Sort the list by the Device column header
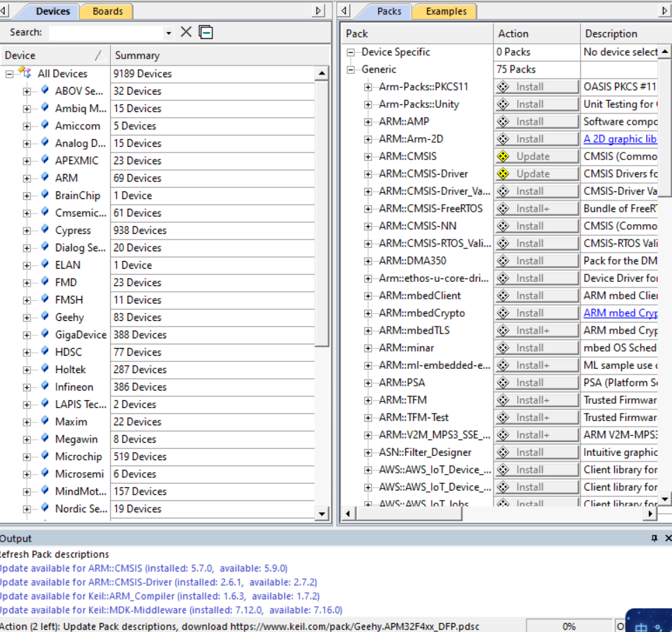 pos(55,55)
